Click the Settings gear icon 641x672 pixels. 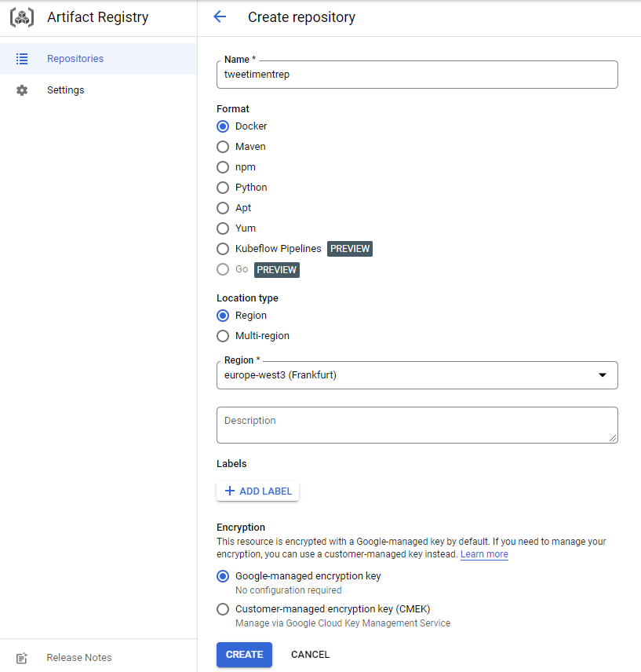tap(22, 90)
